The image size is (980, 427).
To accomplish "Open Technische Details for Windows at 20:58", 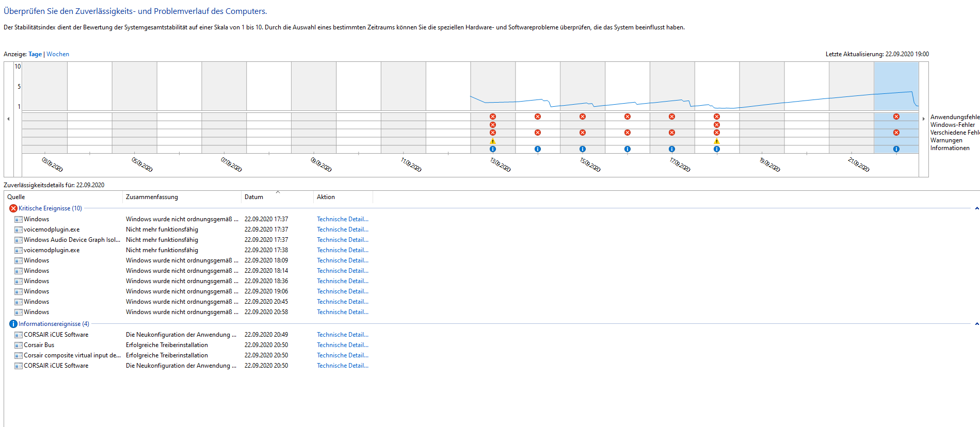I will pyautogui.click(x=343, y=312).
